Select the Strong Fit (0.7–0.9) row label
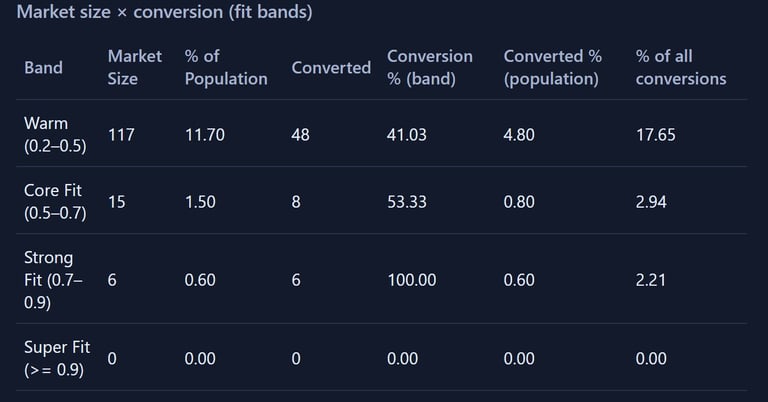The height and width of the screenshot is (402, 768). click(53, 279)
